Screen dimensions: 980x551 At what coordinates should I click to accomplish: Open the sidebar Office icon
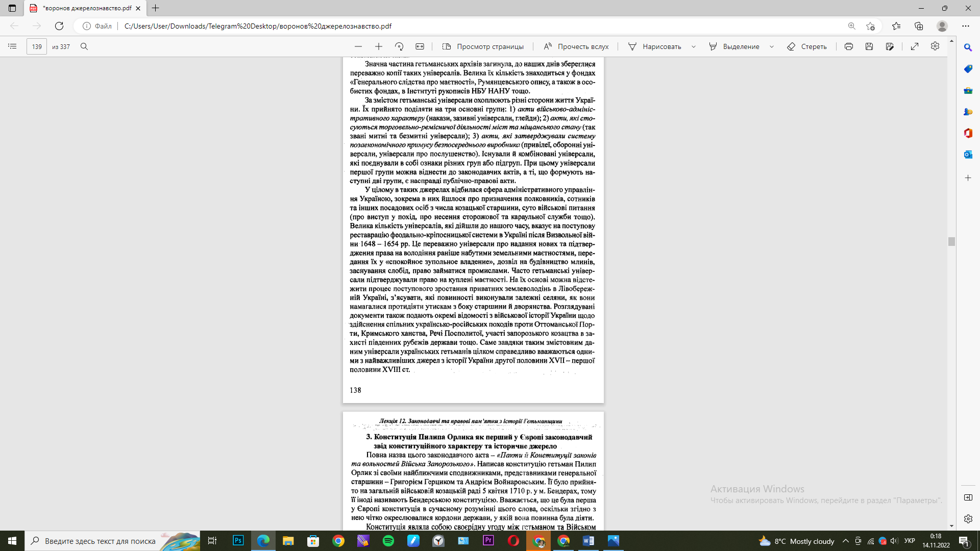click(x=968, y=133)
